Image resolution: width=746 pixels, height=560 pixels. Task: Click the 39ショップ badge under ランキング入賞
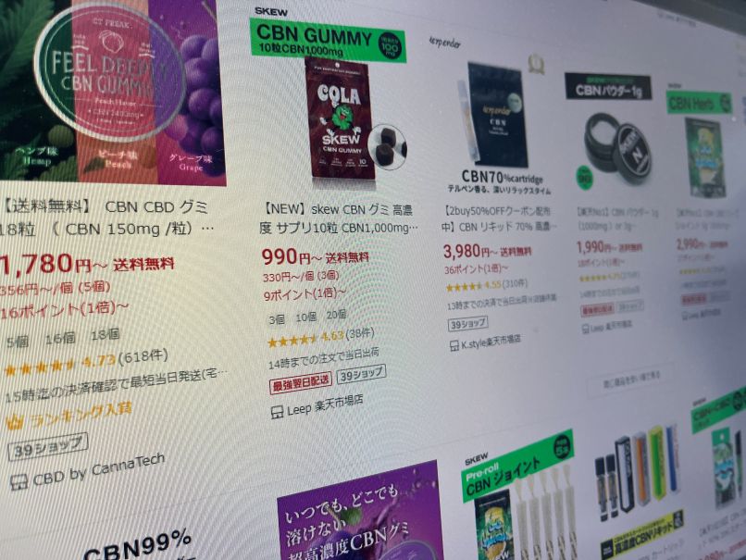click(x=47, y=447)
